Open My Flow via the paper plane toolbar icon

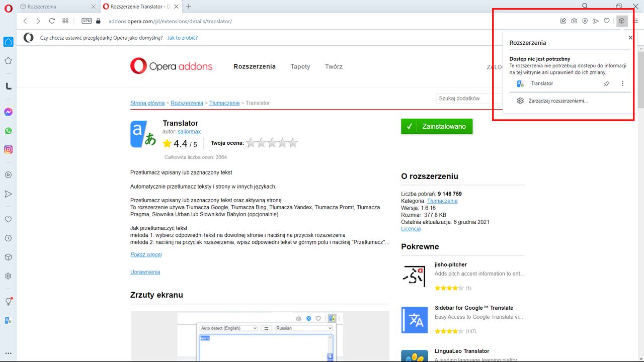(x=596, y=21)
